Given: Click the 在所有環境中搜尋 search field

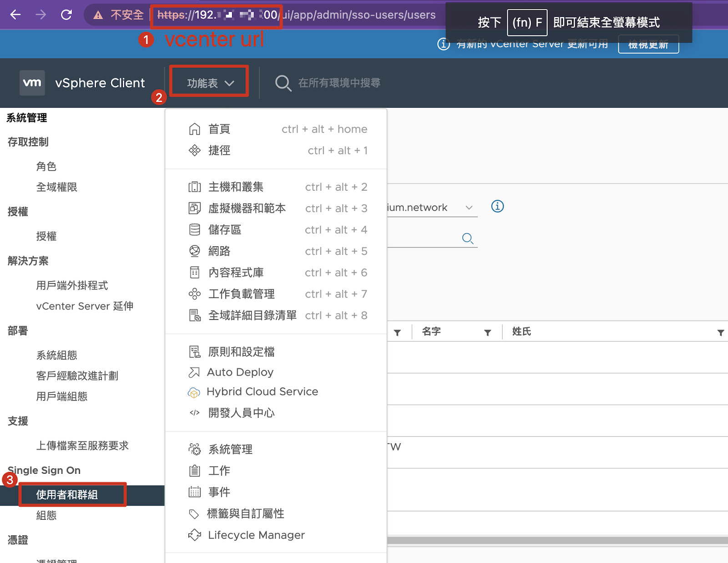Looking at the screenshot, I should (x=339, y=83).
